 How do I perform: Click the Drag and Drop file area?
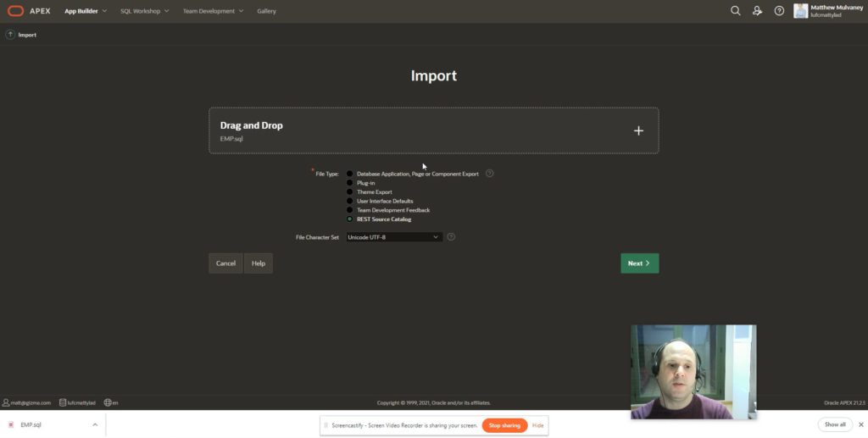(433, 130)
